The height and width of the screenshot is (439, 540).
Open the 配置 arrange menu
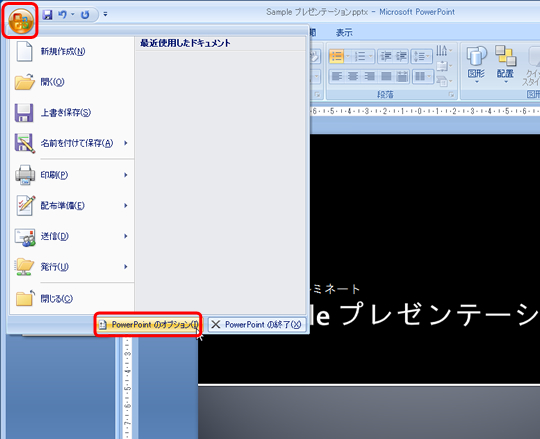click(x=505, y=64)
